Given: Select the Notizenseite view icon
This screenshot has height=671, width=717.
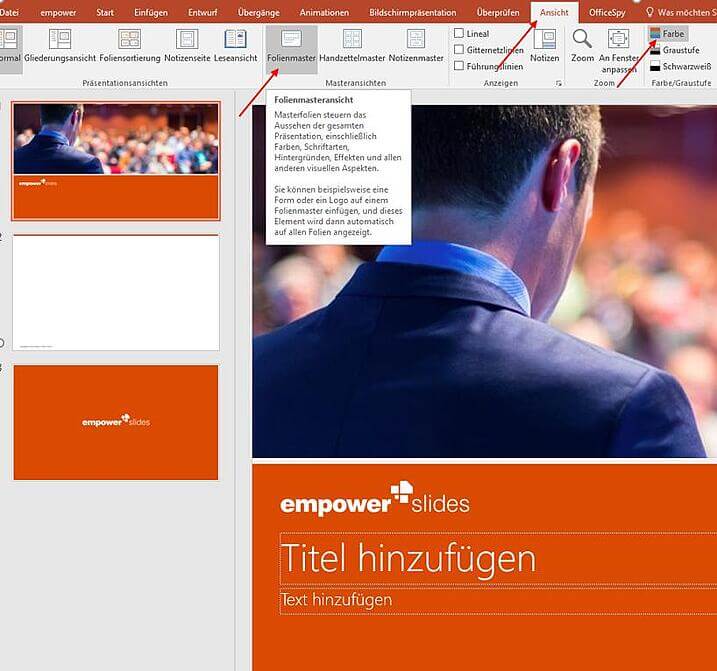Looking at the screenshot, I should (187, 47).
